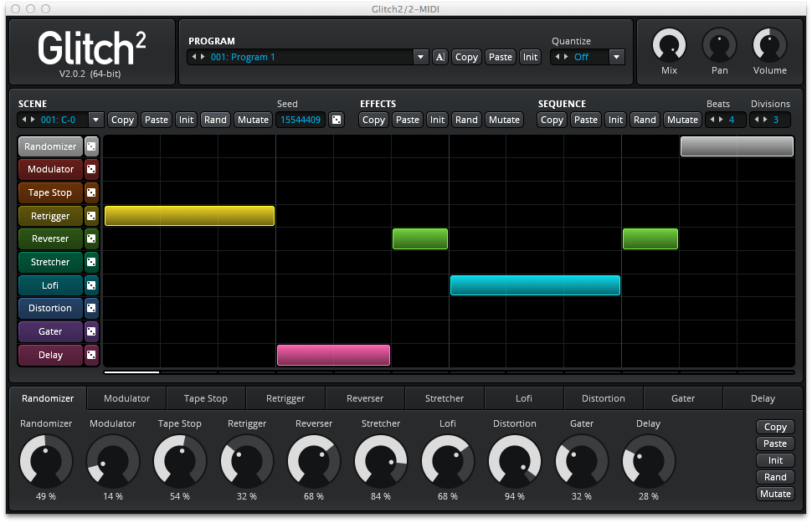
Task: Click Mutate in the Scene section
Action: click(x=254, y=120)
